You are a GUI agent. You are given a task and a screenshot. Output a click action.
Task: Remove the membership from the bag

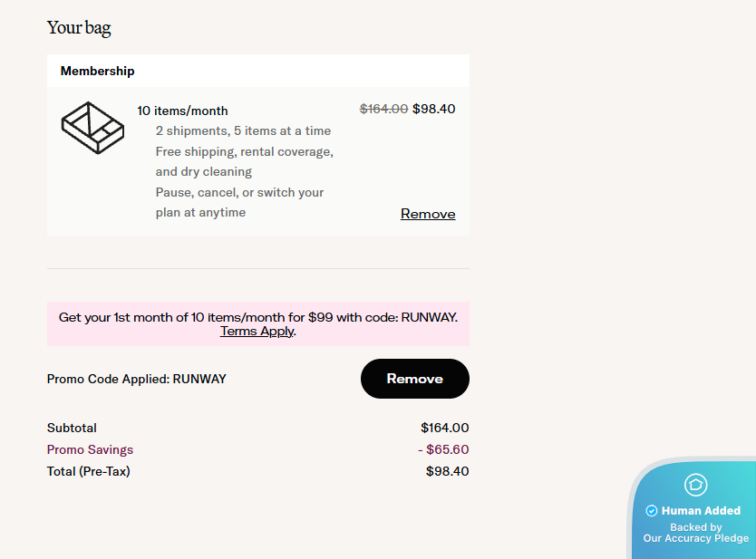(x=428, y=214)
